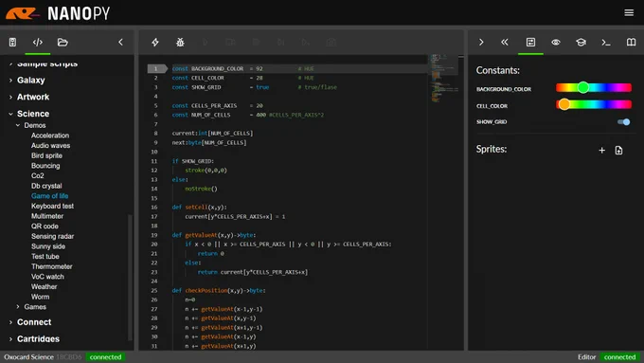Click the BACKGROUND_COLOR constant on line 1
The width and height of the screenshot is (644, 363).
coord(217,68)
